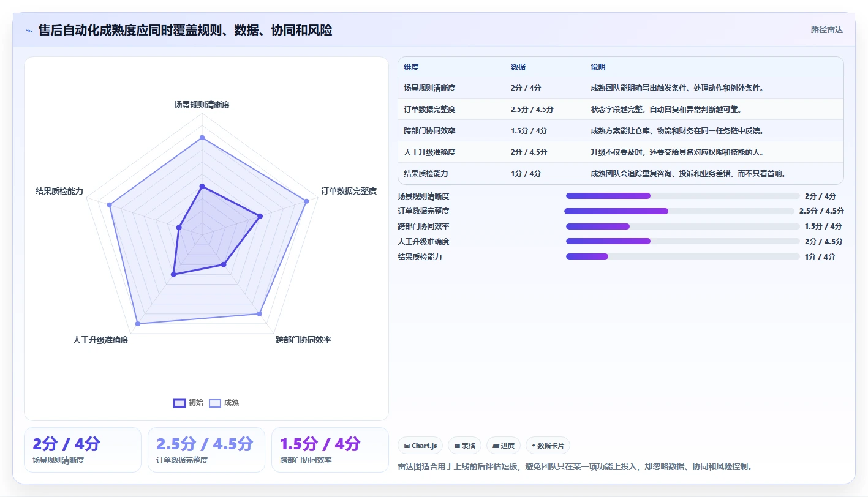This screenshot has width=868, height=497.
Task: Click 成熟 data point on 跨部门协同效率 axis
Action: (x=259, y=313)
